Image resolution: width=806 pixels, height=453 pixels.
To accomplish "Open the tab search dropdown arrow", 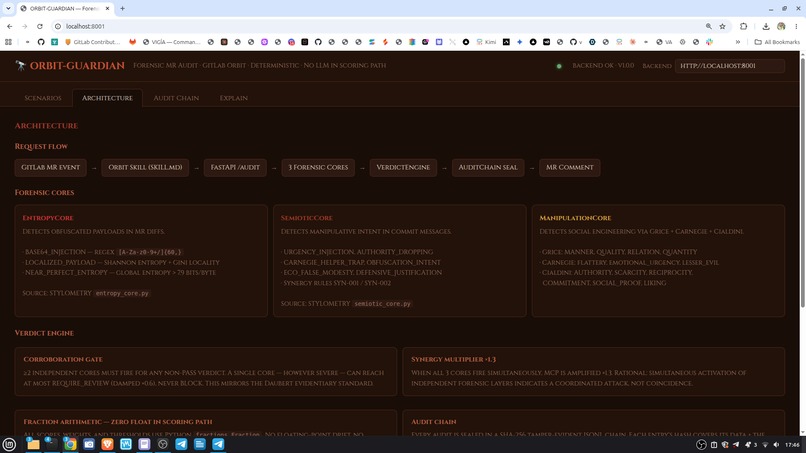I will point(8,8).
